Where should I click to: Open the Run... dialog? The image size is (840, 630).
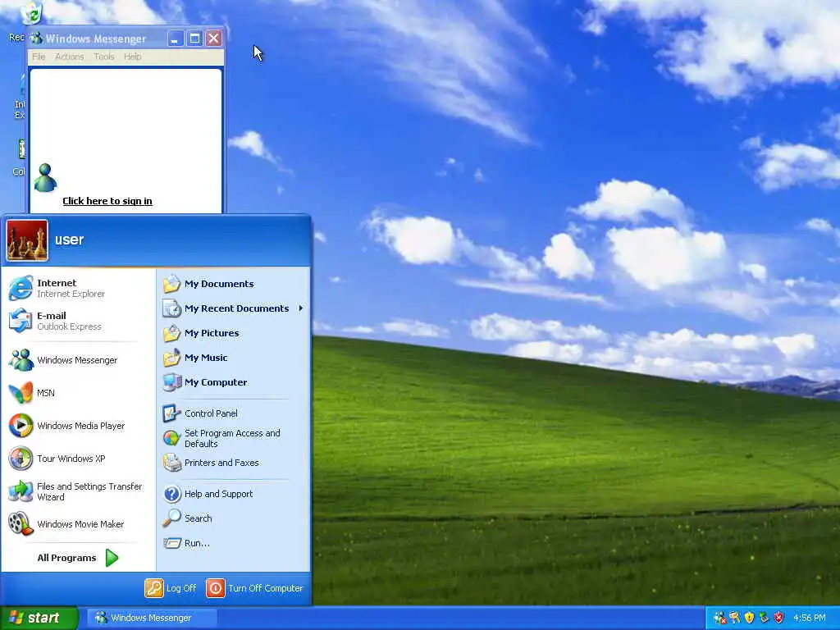[233, 543]
